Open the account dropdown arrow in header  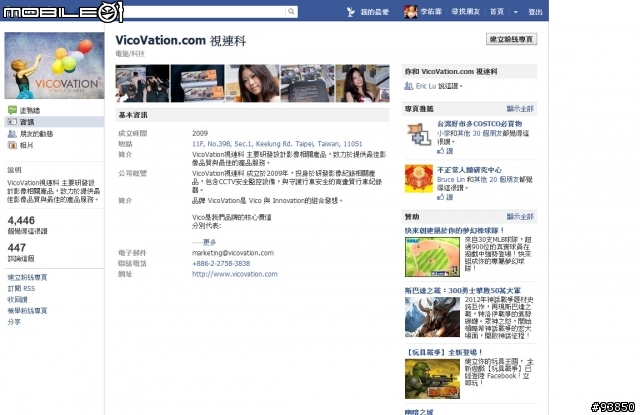(516, 12)
